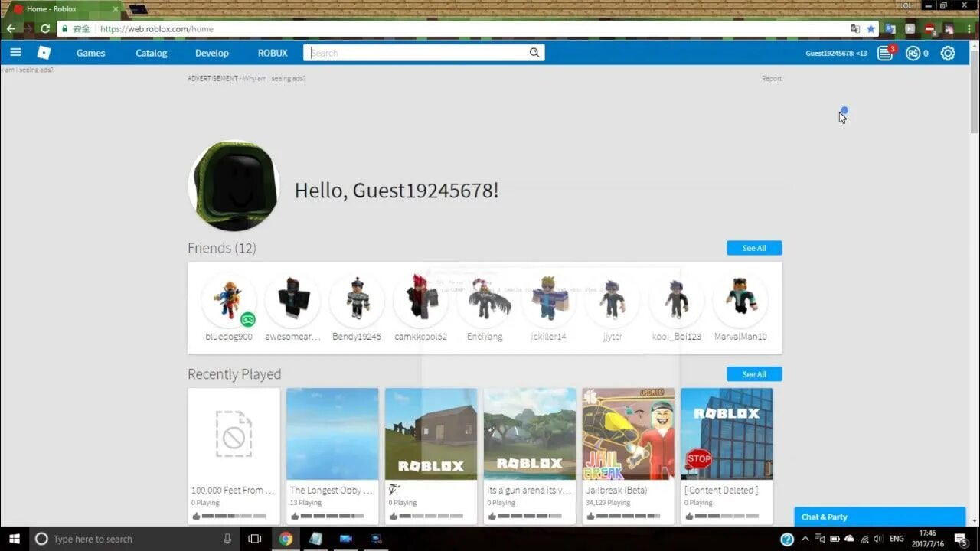Viewport: 980px width, 551px height.
Task: Click 'Why am I seeing ads?' link
Action: [274, 78]
